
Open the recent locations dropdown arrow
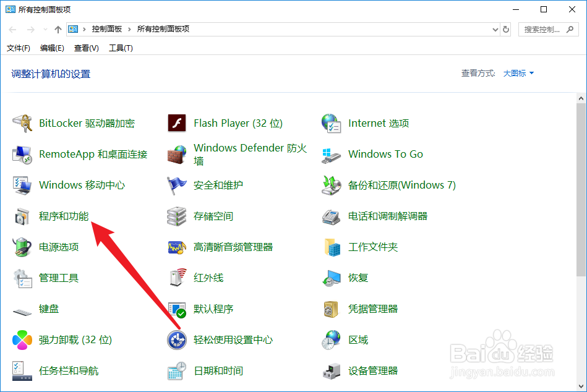point(45,30)
